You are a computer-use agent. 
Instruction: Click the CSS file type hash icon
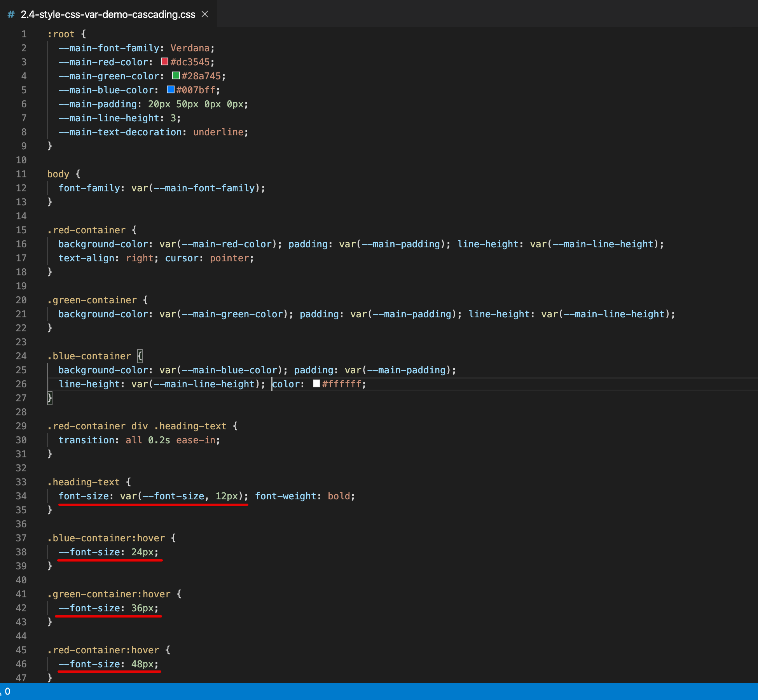tap(11, 14)
